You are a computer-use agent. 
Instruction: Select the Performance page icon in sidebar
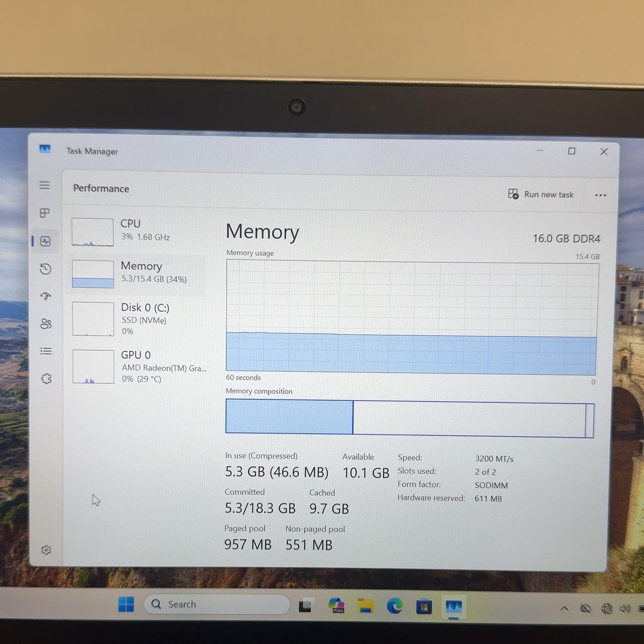(46, 241)
